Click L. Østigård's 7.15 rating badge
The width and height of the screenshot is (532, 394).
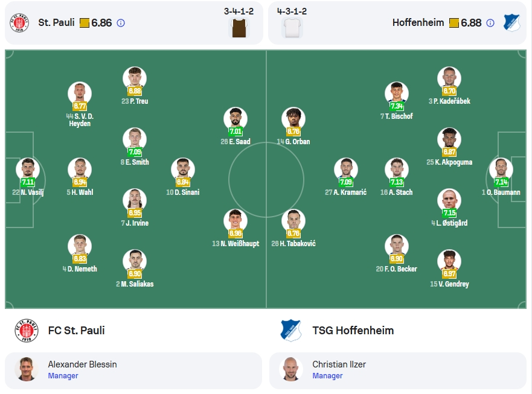coord(449,213)
